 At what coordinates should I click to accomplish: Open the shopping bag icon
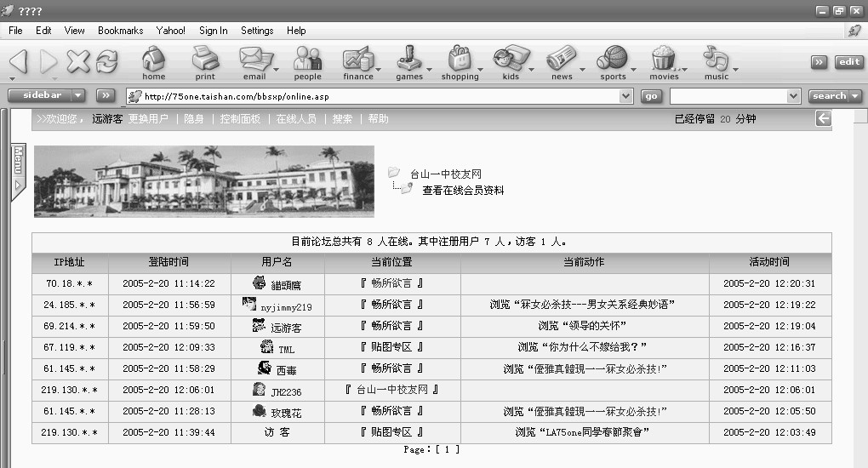460,61
